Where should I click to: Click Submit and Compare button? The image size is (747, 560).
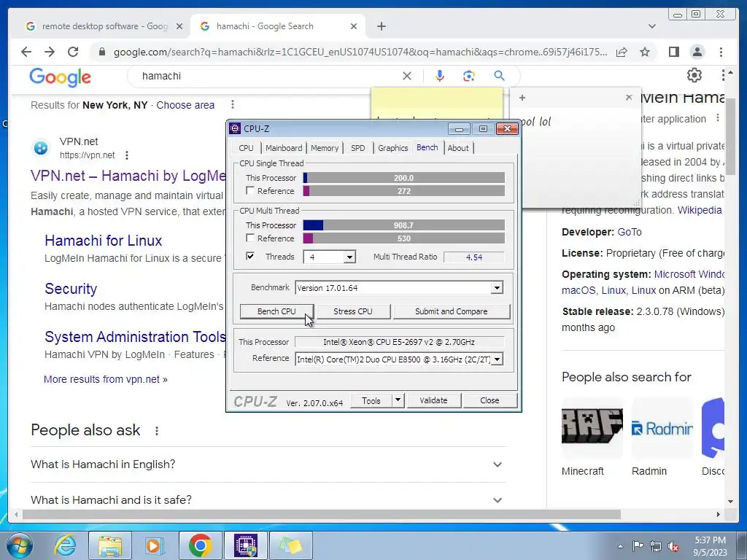pyautogui.click(x=451, y=311)
